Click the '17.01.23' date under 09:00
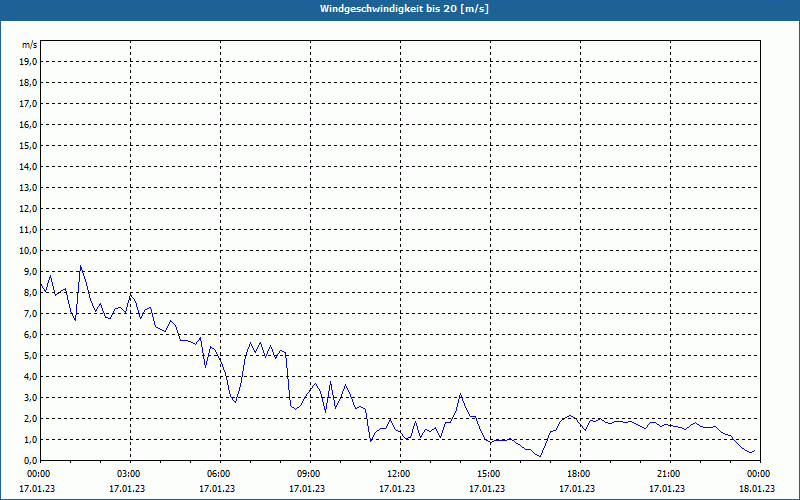This screenshot has height=500, width=800. point(307,488)
